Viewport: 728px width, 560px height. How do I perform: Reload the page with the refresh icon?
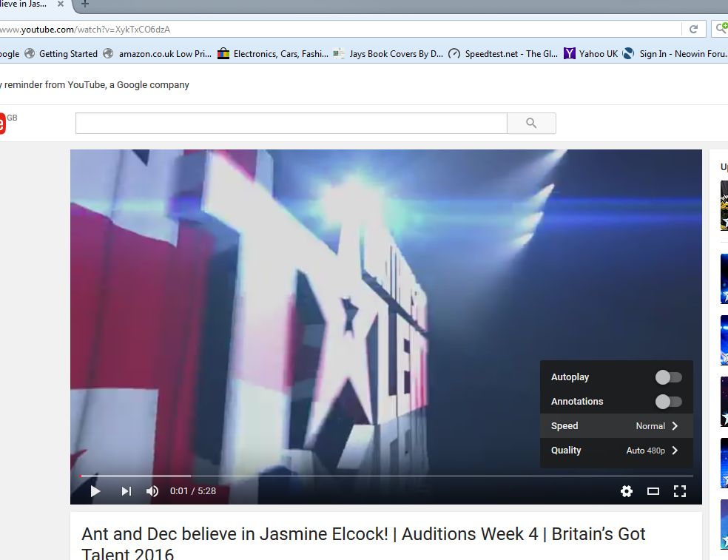[694, 30]
